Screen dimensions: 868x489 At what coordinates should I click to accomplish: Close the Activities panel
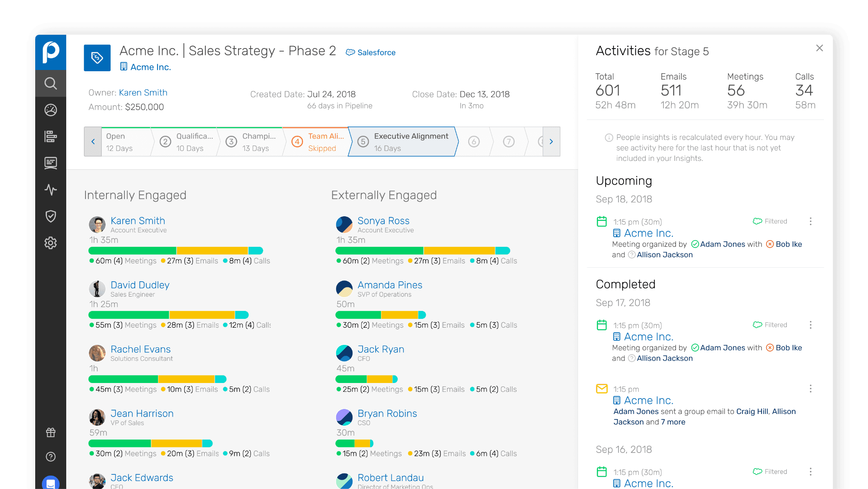pyautogui.click(x=819, y=48)
